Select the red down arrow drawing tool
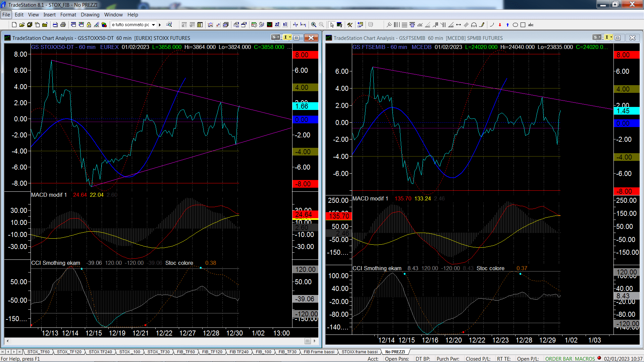Screen dimensions: 644x362 500,25
